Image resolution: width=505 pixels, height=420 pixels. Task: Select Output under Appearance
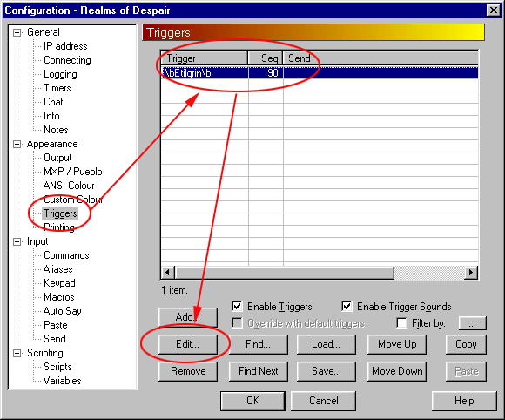[57, 158]
